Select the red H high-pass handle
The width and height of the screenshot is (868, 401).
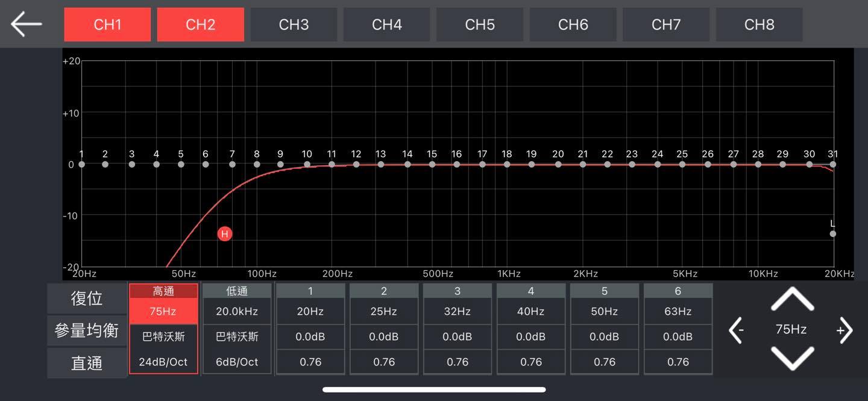[225, 234]
